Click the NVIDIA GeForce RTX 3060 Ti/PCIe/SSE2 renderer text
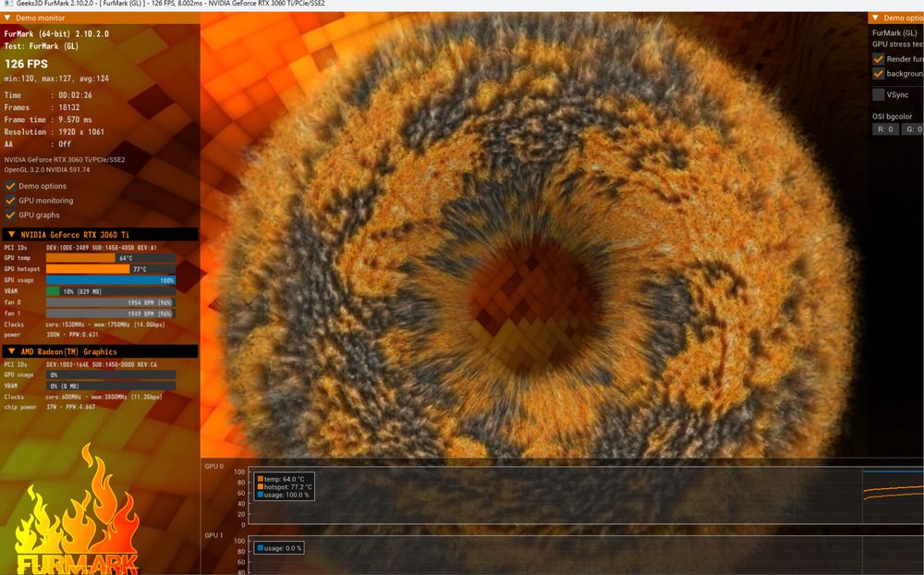Viewport: 924px width, 575px height. click(65, 160)
